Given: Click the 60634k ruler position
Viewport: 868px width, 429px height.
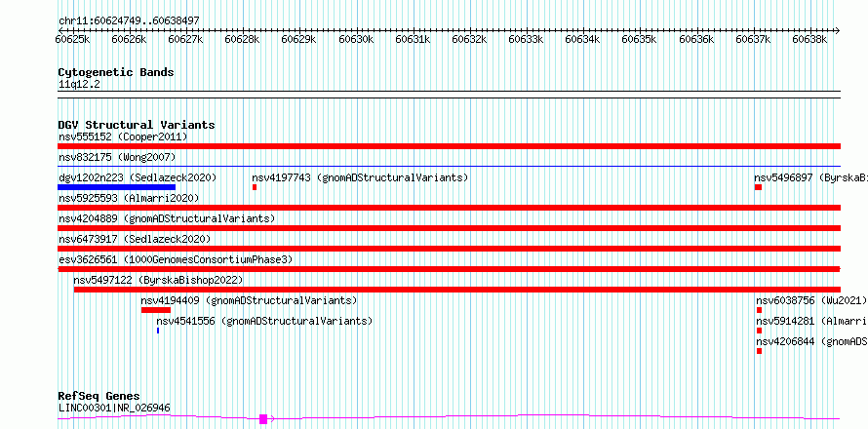Looking at the screenshot, I should coord(583,39).
